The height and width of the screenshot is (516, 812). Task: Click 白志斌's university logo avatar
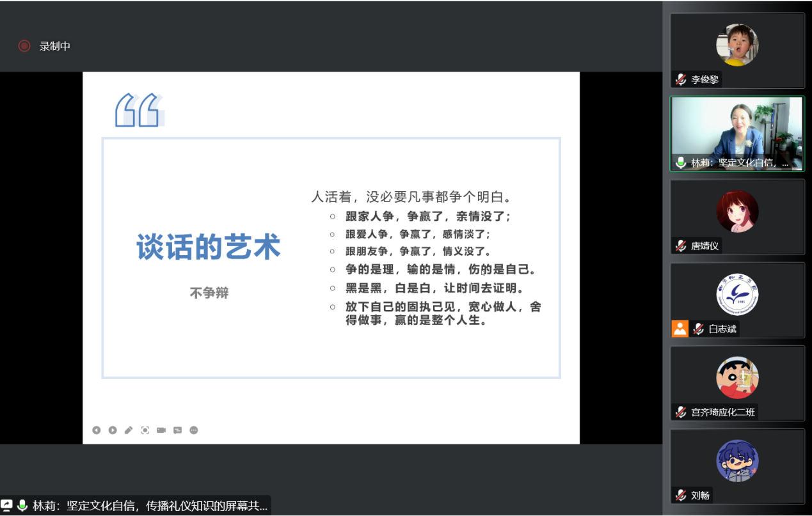tap(737, 295)
